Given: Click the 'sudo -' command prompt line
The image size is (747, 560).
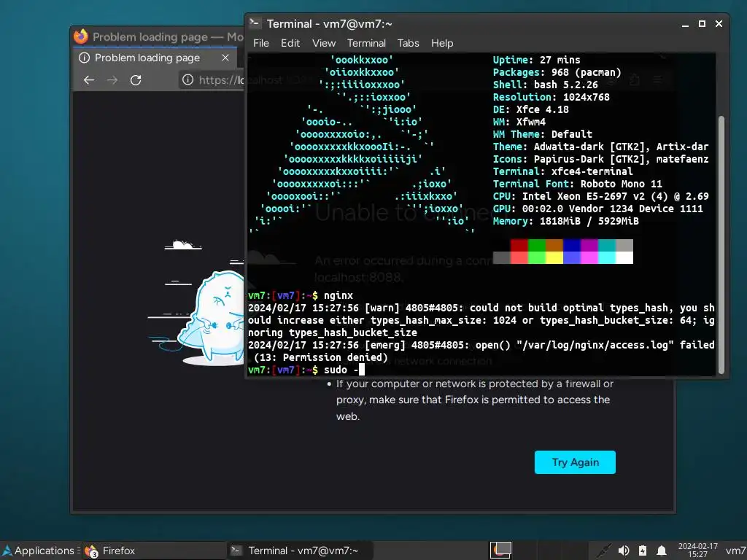Looking at the screenshot, I should click(x=306, y=370).
